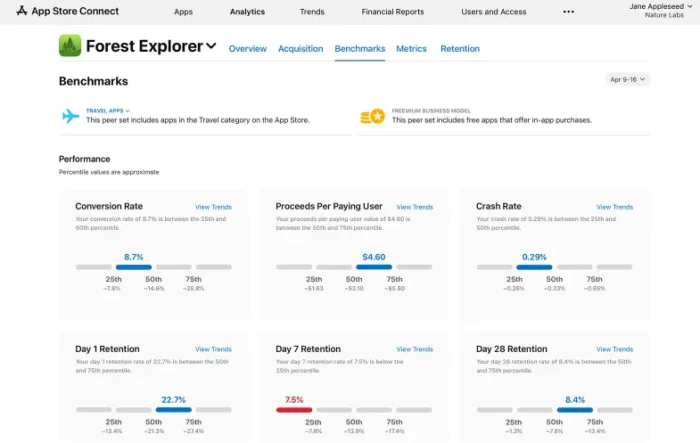Open the Apr 9–16 date range dropdown
The image size is (700, 443).
point(627,79)
